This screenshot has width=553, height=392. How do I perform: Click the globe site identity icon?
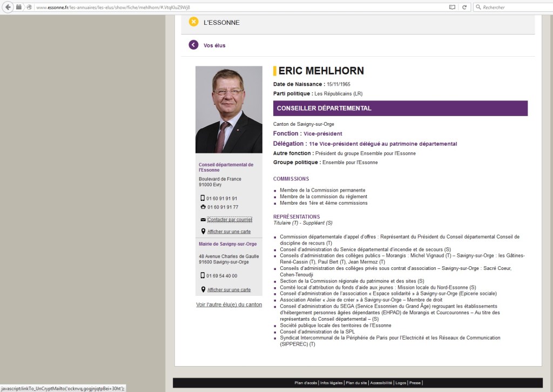29,7
